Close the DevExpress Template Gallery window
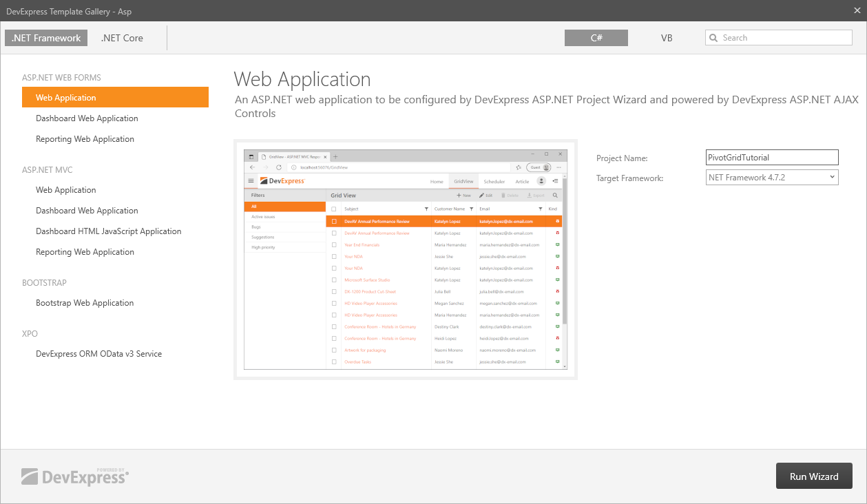Image resolution: width=867 pixels, height=504 pixels. click(857, 10)
